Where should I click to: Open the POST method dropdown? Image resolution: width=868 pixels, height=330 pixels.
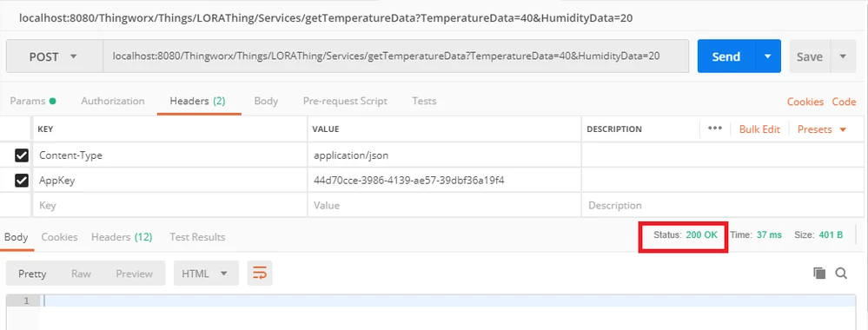(x=54, y=56)
